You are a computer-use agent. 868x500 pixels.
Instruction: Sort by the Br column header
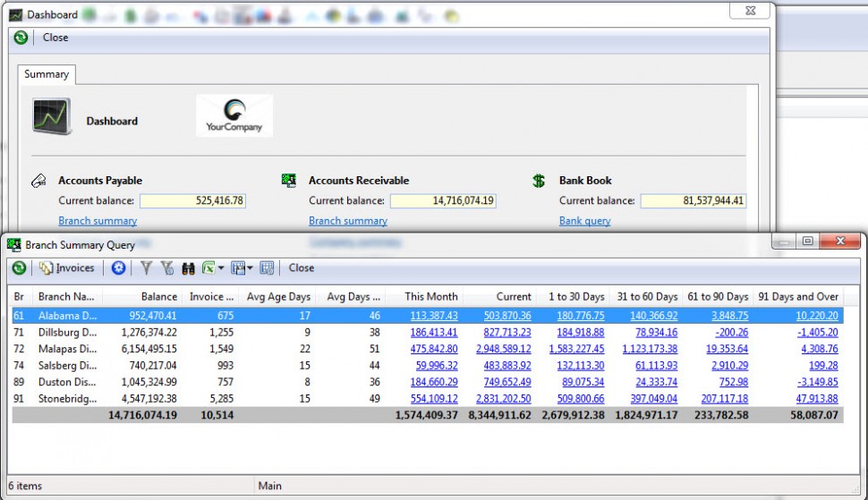coord(21,297)
